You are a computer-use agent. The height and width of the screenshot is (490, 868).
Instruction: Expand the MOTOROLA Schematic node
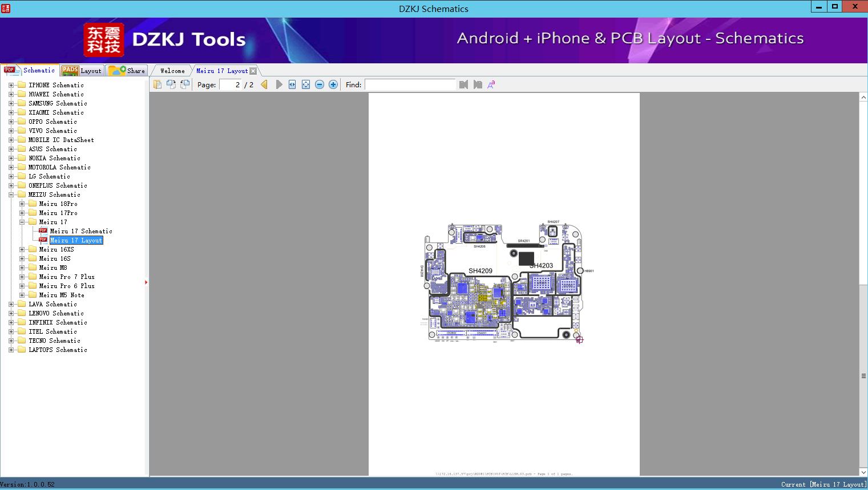pos(11,167)
